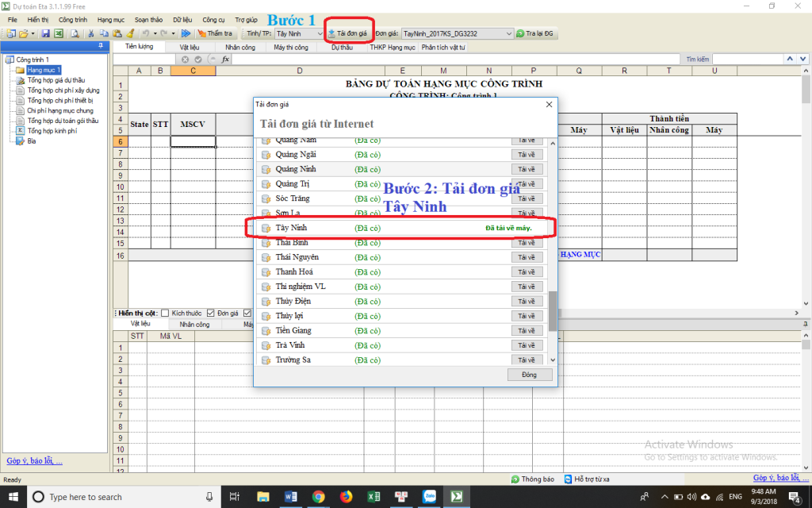Click Tải về for Thái Nguyên

point(527,257)
